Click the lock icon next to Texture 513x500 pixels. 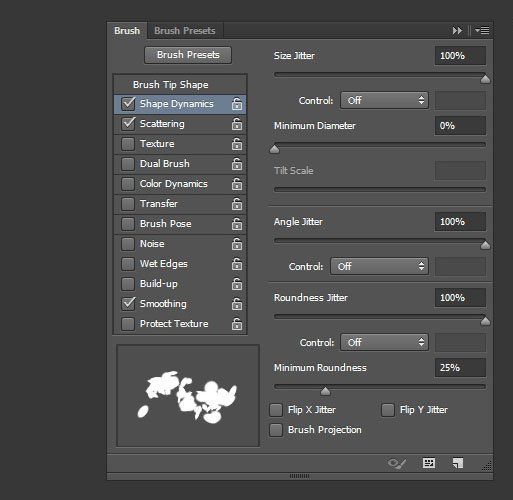(237, 144)
